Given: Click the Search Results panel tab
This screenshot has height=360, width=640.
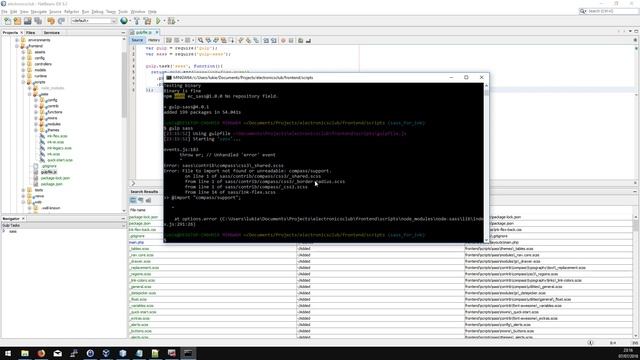Looking at the screenshot, I should [144, 192].
